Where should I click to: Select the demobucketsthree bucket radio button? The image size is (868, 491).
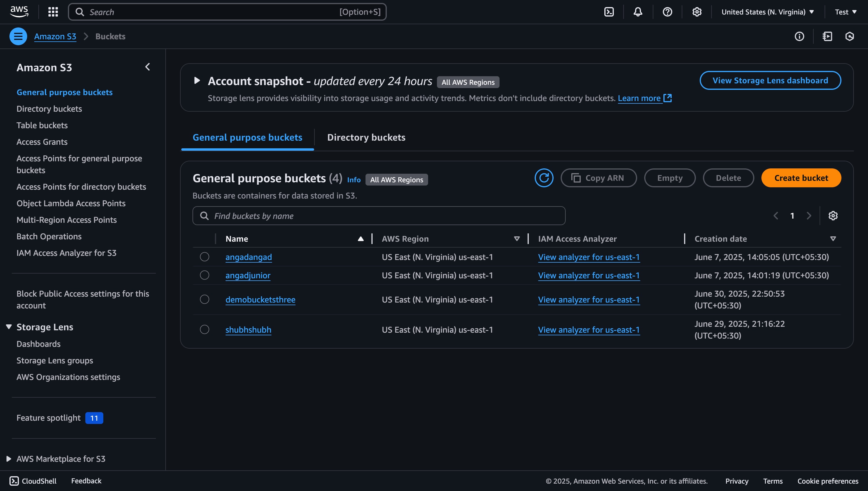[x=205, y=300]
